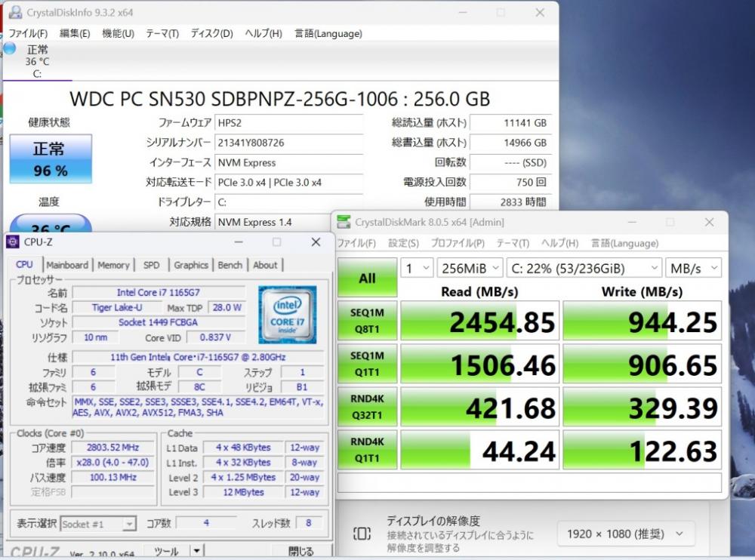Open the Socket #1 selection dropdown in CPU-Z
Viewport: 755px width, 560px height.
click(98, 524)
